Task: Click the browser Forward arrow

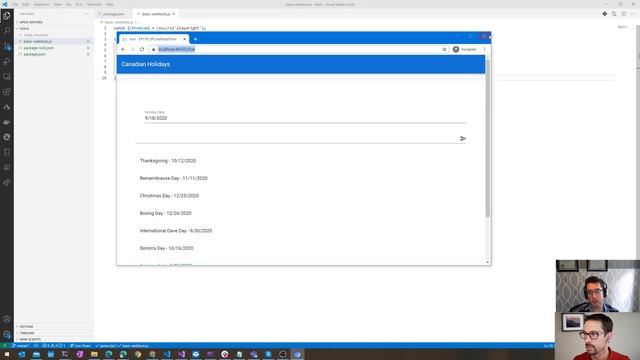Action: pos(133,49)
